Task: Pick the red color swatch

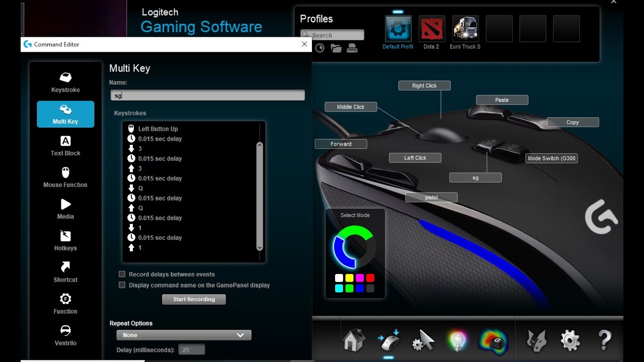Action: click(370, 278)
